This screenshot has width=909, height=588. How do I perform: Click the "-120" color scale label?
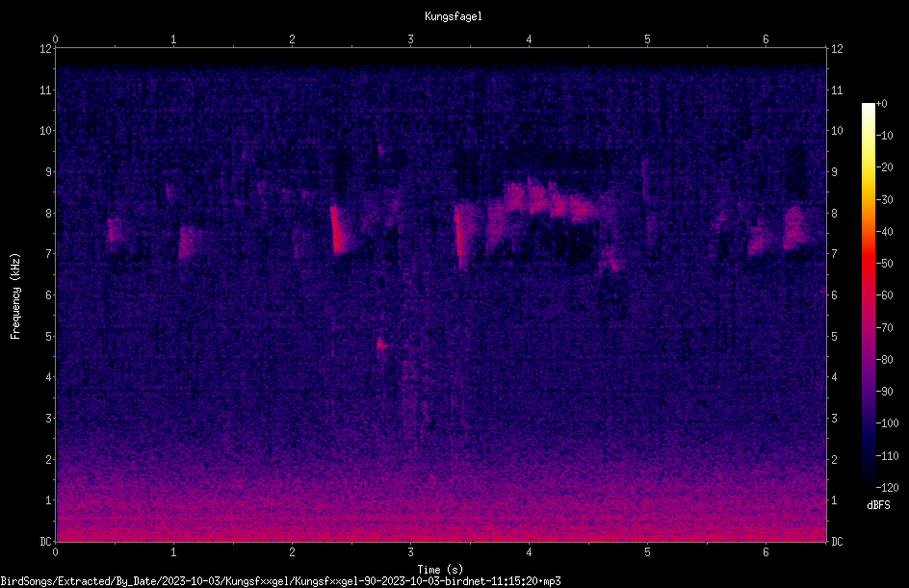(x=887, y=488)
